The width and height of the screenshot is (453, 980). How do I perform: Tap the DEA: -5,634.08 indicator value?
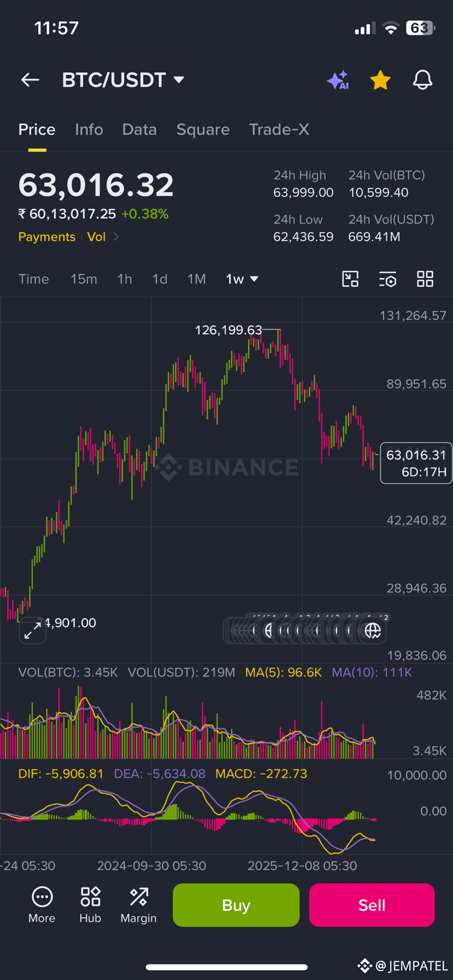click(160, 774)
